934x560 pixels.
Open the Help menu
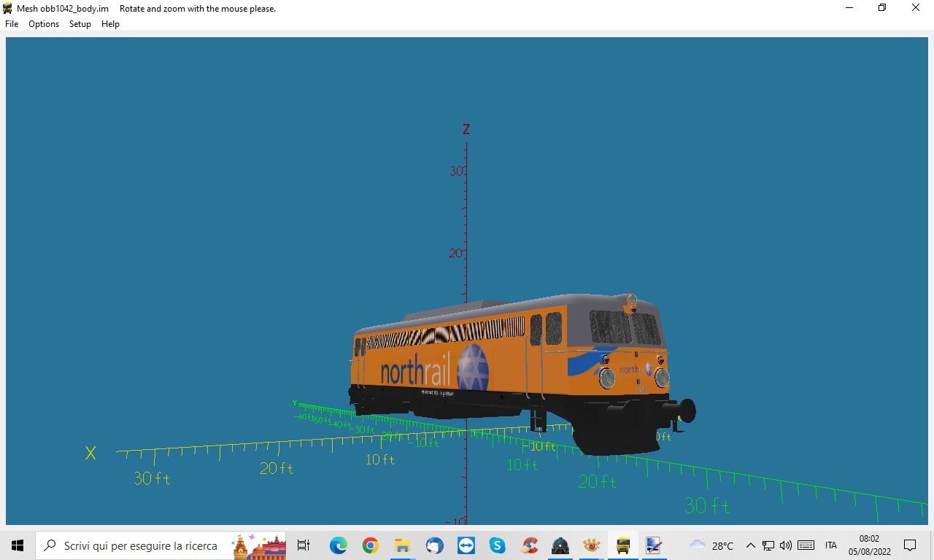110,24
